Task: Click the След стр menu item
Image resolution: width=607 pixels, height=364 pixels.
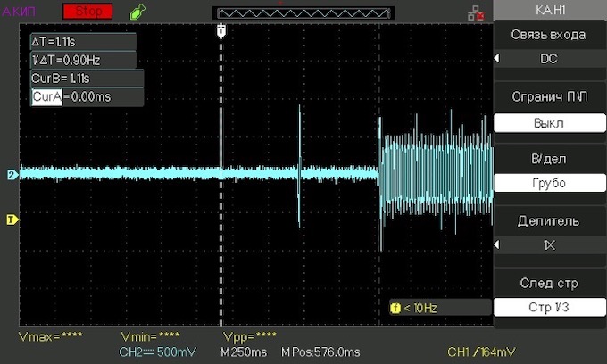Action: click(549, 283)
